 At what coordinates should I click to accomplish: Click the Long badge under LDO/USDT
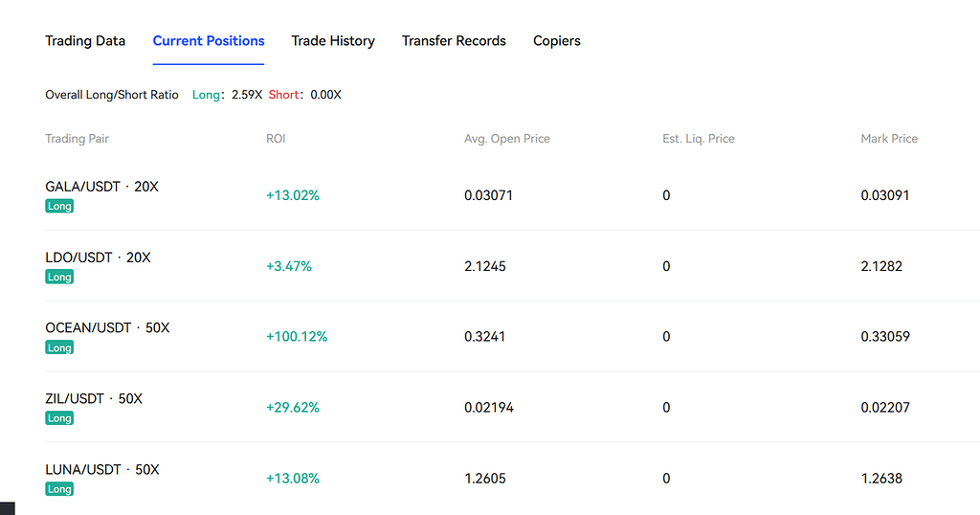tap(59, 277)
